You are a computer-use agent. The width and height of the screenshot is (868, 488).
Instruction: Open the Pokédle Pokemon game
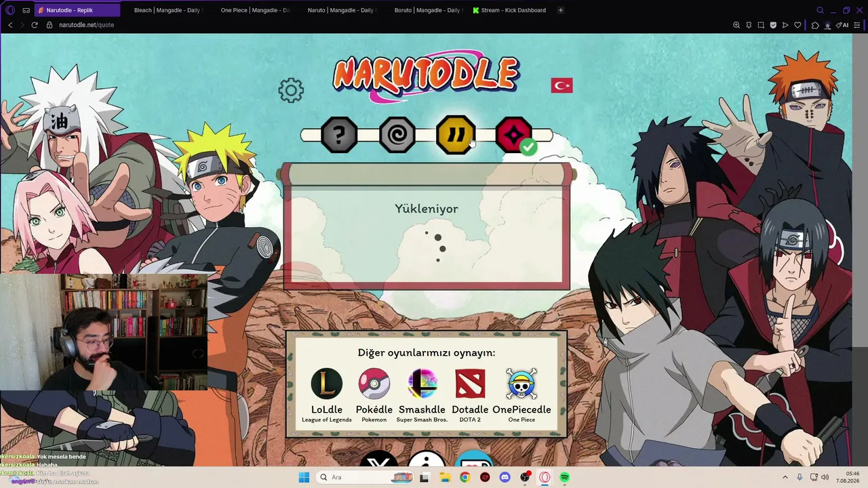(374, 396)
